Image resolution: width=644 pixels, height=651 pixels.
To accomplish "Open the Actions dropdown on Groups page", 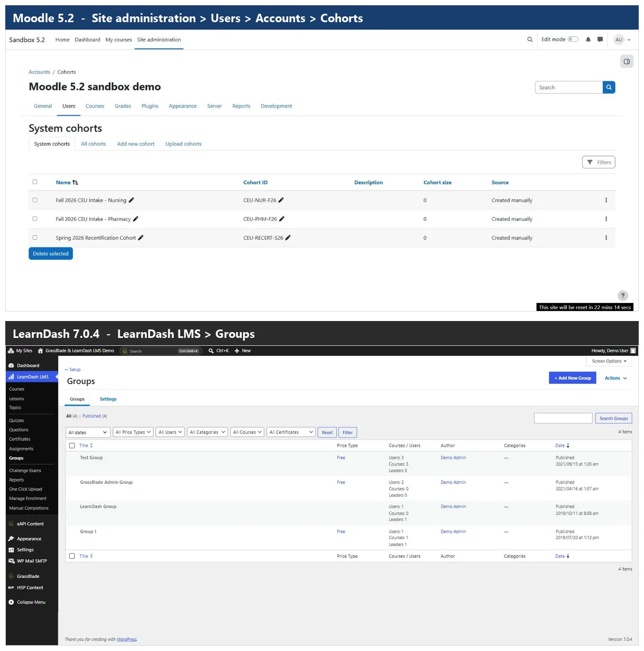I will [616, 378].
